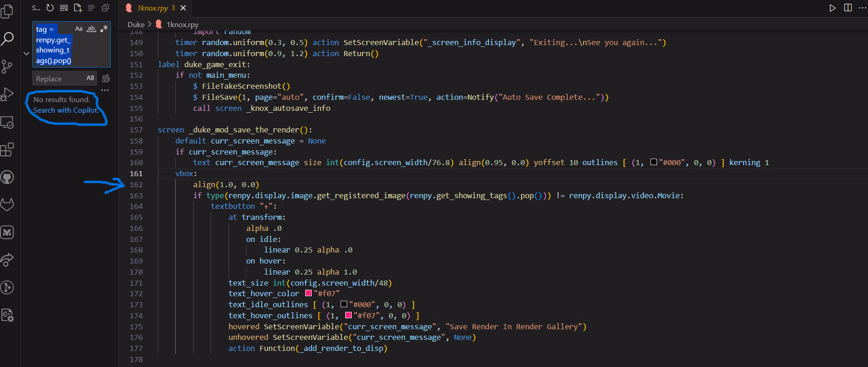Screen dimensions: 868x367
Task: Click view as tree icon in search
Action: (x=91, y=8)
